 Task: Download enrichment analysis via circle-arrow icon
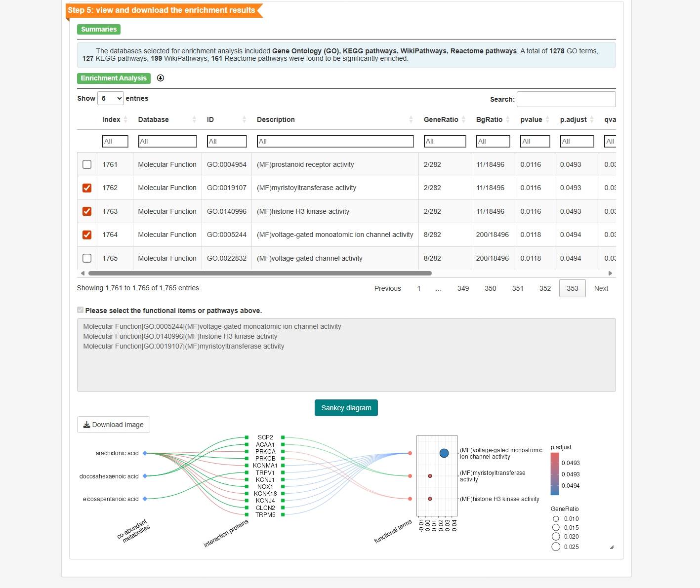(x=161, y=78)
